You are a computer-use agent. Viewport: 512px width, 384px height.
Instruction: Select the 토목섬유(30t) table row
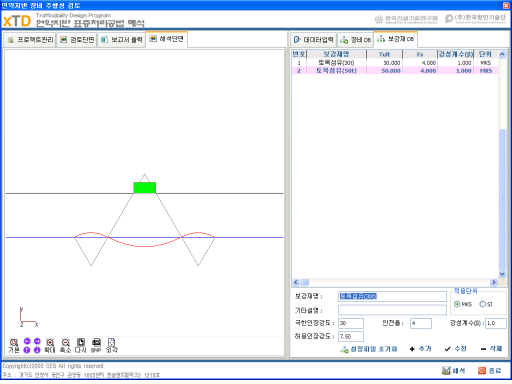click(x=395, y=63)
